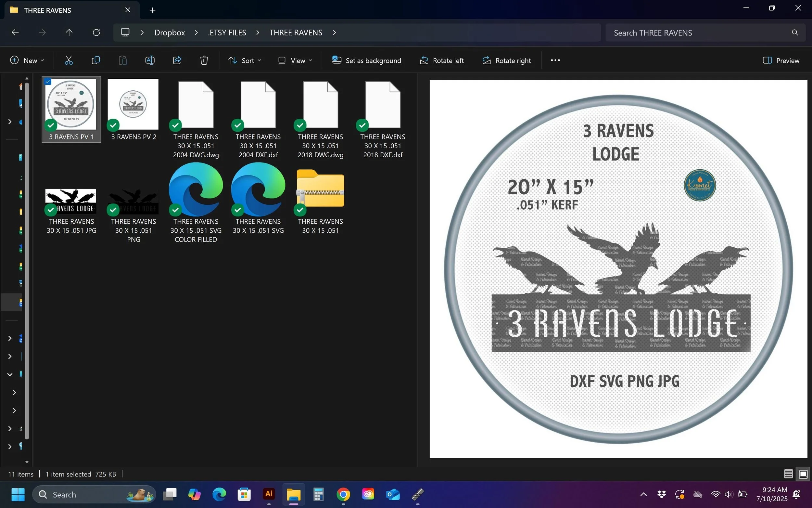Navigate to .ETSY FILES breadcrumb
Image resolution: width=812 pixels, height=508 pixels.
[227, 33]
